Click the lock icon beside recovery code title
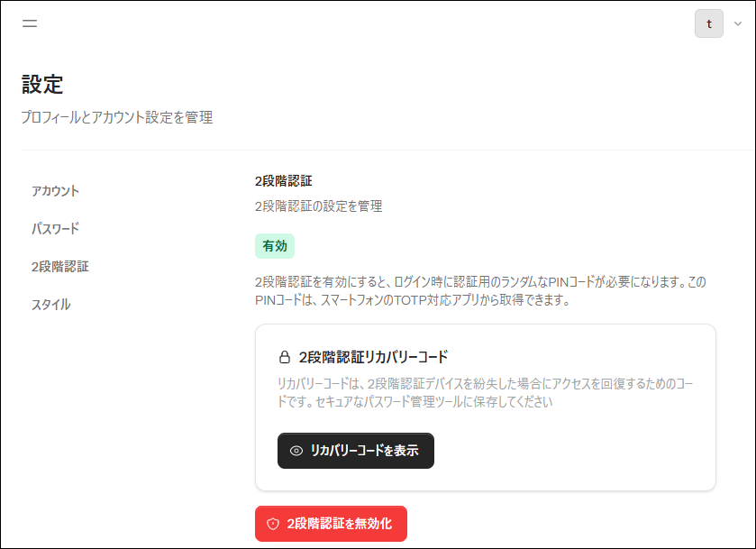This screenshot has height=549, width=756. click(x=285, y=357)
